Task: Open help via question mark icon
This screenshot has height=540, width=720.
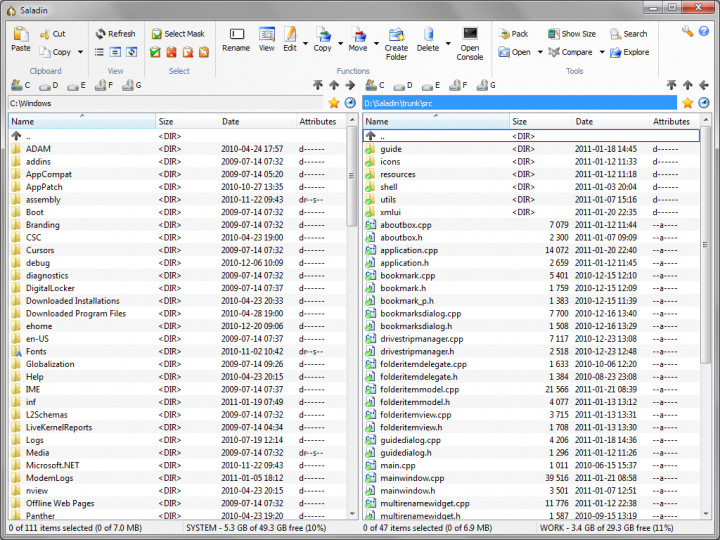Action: pyautogui.click(x=703, y=31)
